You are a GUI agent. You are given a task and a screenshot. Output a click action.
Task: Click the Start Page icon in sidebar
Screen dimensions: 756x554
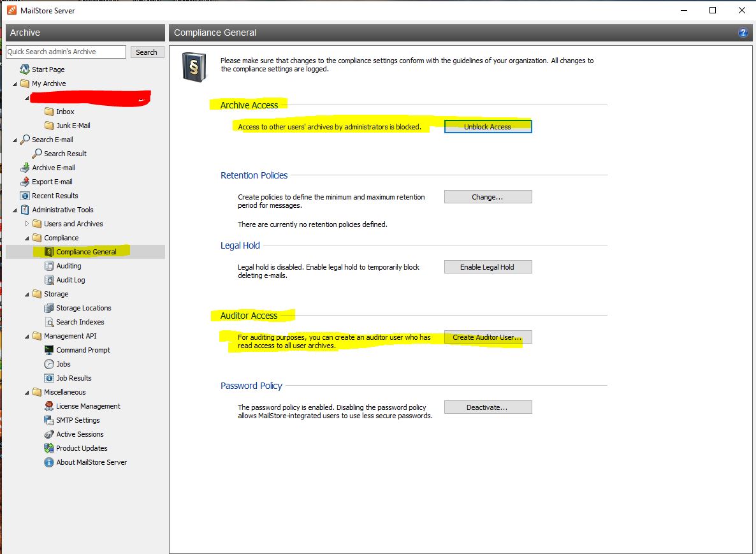point(25,69)
